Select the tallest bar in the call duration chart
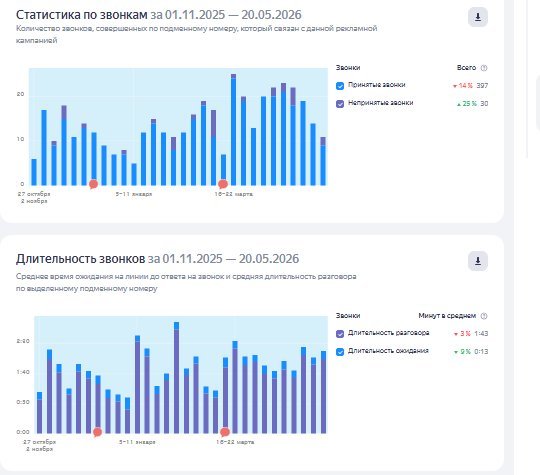Image resolution: width=540 pixels, height=475 pixels. 176,378
